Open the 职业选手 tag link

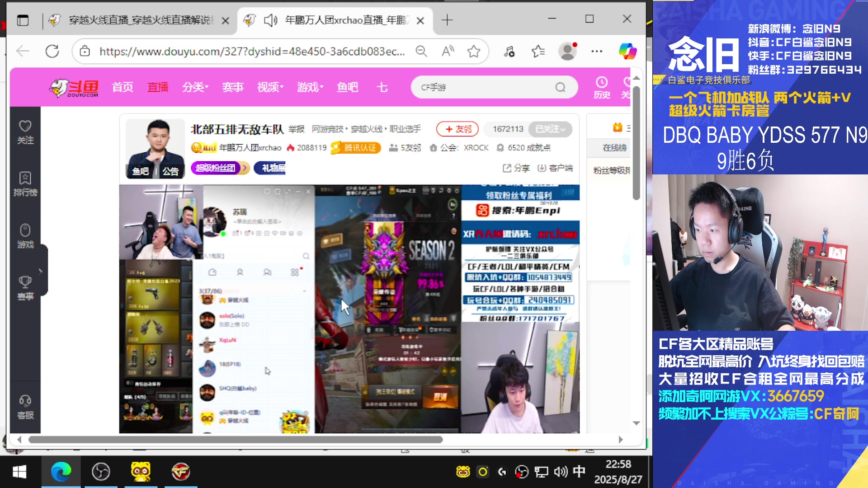click(405, 129)
